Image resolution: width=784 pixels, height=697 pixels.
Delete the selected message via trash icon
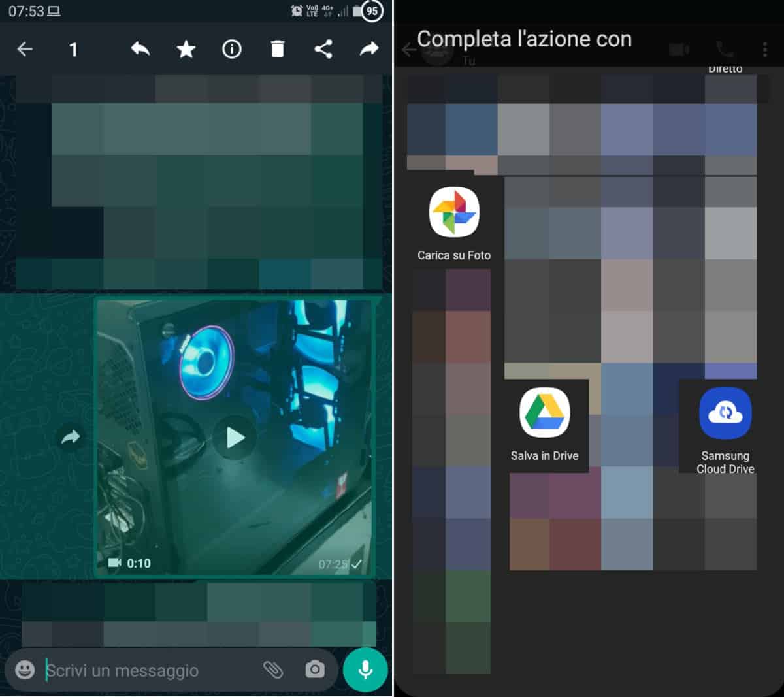[278, 49]
